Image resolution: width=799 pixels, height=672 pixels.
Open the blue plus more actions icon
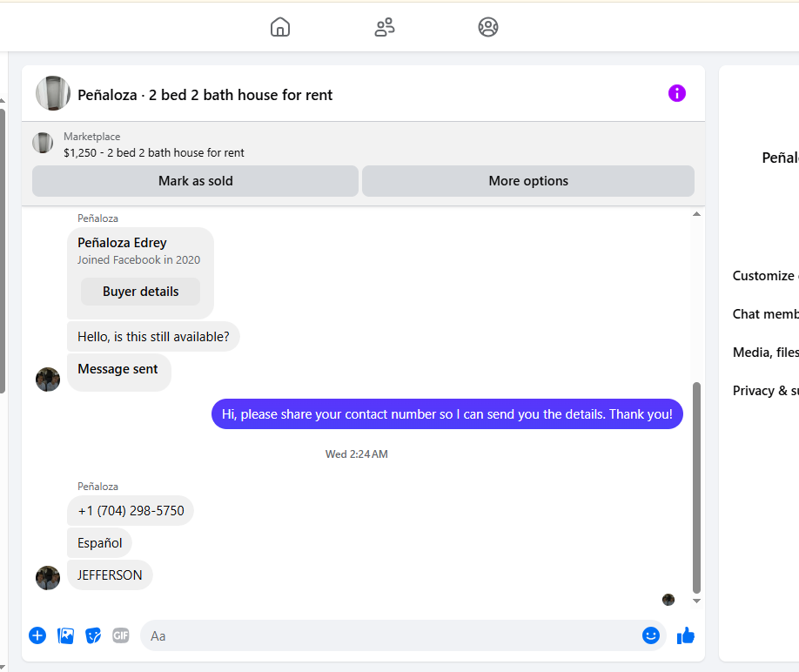pyautogui.click(x=37, y=635)
